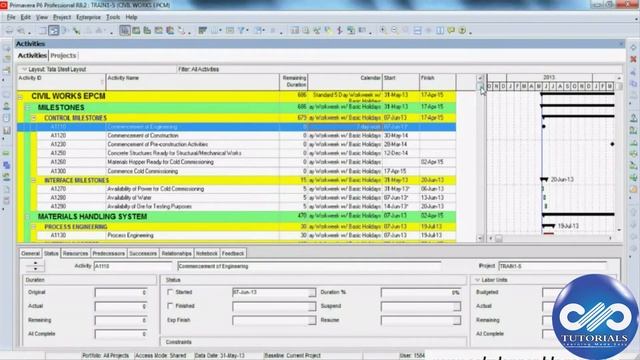Viewport: 640px width, 360px height.
Task: Collapse the MATERIALS HANDLING SYSTEM group
Action: (x=27, y=217)
